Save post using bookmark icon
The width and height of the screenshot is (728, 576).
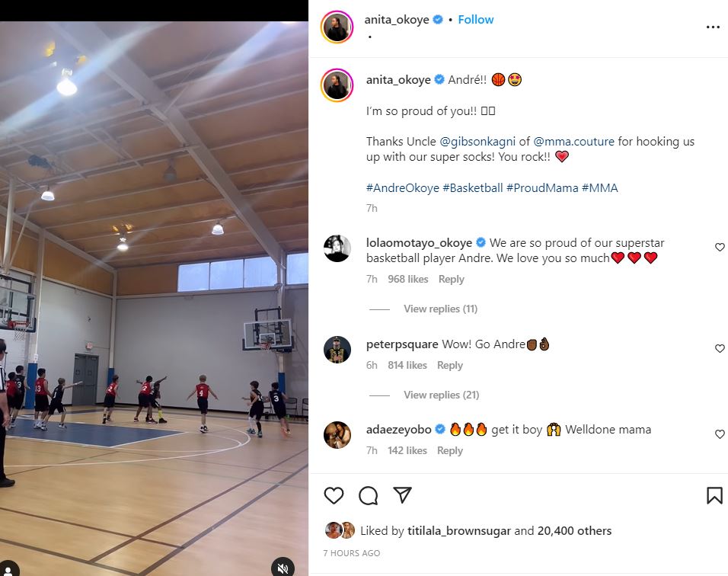(x=714, y=495)
